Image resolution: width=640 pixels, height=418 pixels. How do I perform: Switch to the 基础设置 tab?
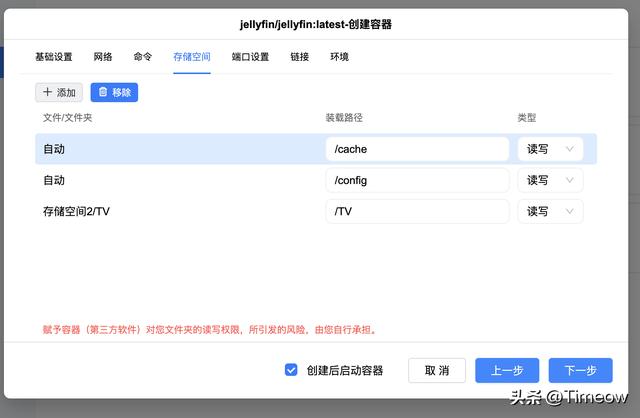tap(53, 57)
